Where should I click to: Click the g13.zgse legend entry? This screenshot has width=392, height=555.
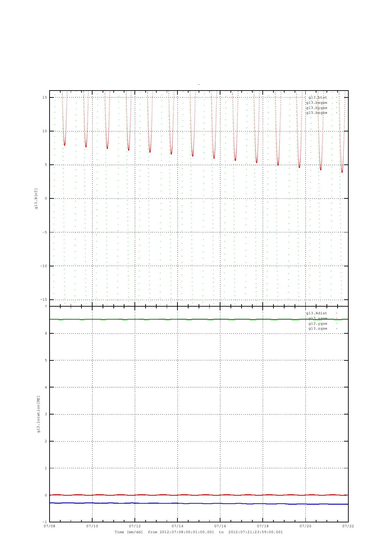coord(318,328)
